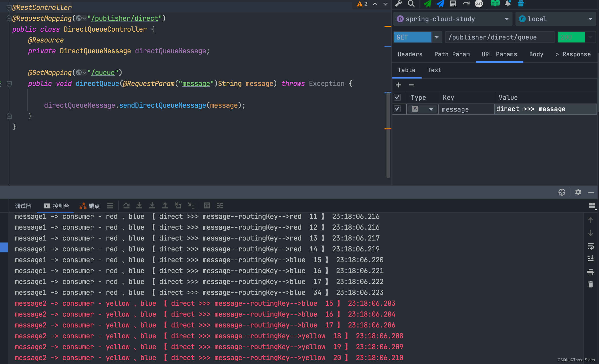Open debug panel gear settings
Image resolution: width=599 pixels, height=364 pixels.
(x=578, y=192)
